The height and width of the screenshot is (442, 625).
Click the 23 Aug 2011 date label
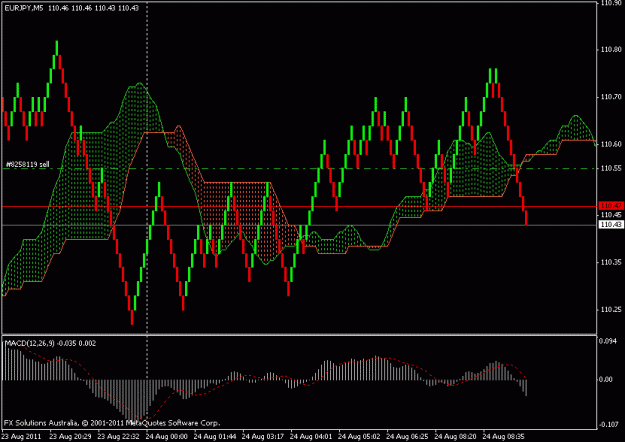coord(22,437)
